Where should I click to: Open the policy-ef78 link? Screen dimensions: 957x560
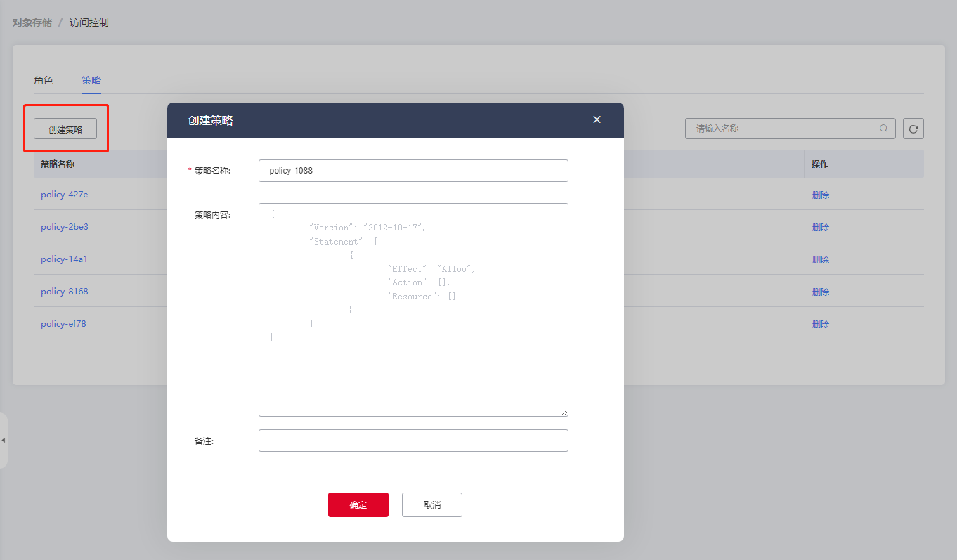63,324
